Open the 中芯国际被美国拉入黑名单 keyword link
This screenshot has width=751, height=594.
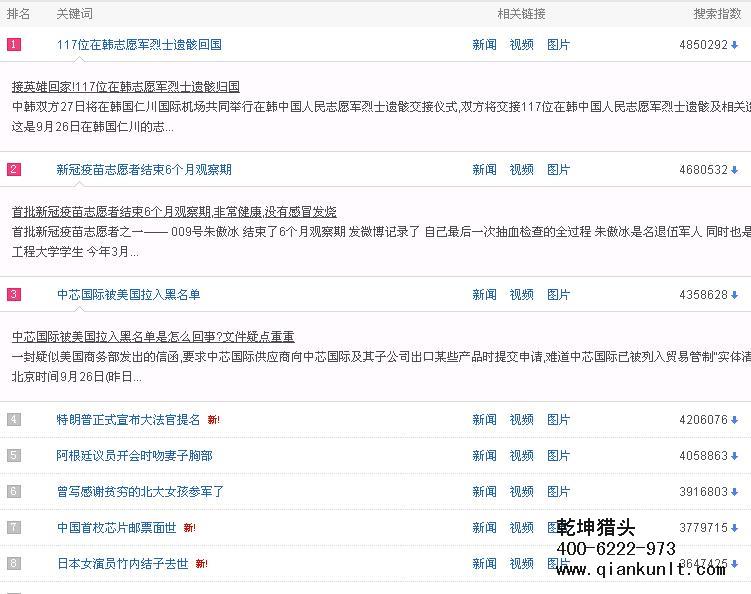(x=128, y=295)
